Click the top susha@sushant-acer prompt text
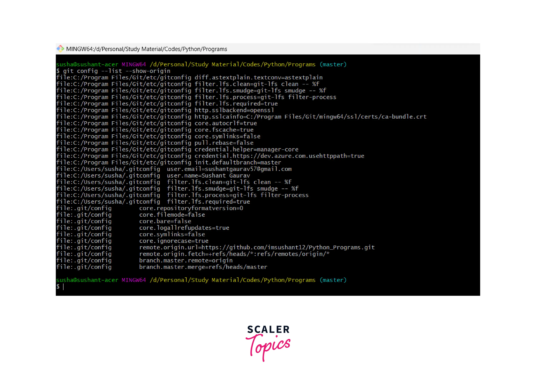Screen dimensions: 536x392 87,64
